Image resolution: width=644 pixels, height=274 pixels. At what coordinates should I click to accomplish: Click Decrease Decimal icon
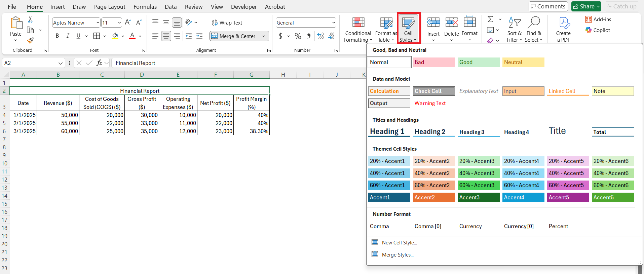pyautogui.click(x=332, y=36)
